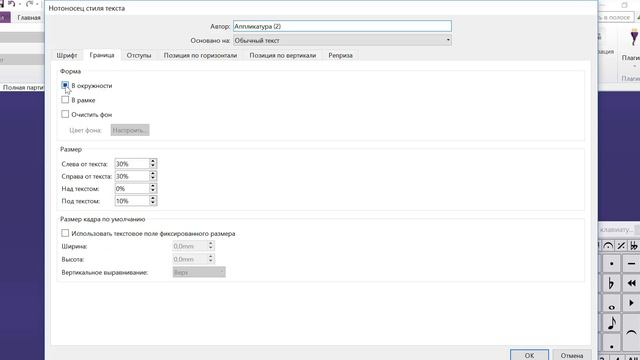Select the whole note on the keypad
Screen dimensions: 640x360
coord(611,304)
